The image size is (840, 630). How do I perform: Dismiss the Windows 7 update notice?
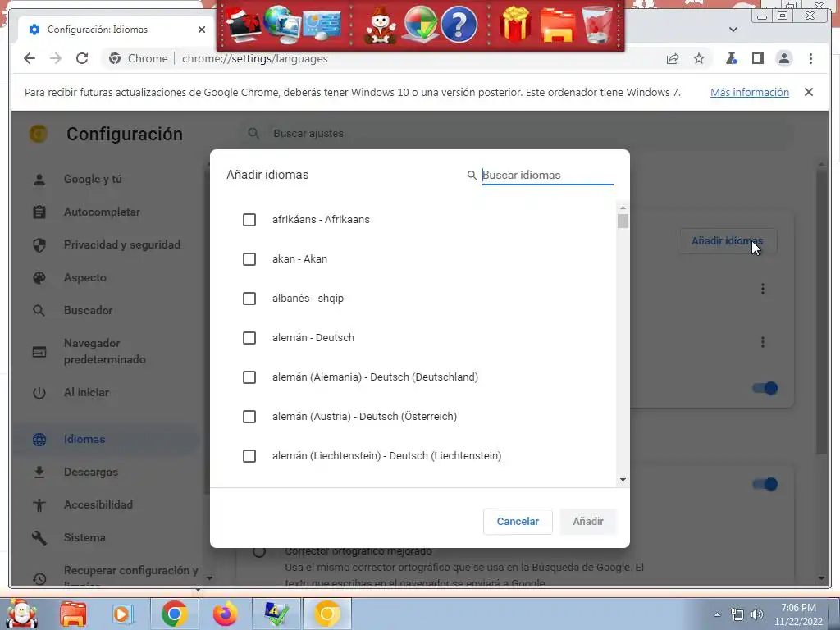[808, 92]
